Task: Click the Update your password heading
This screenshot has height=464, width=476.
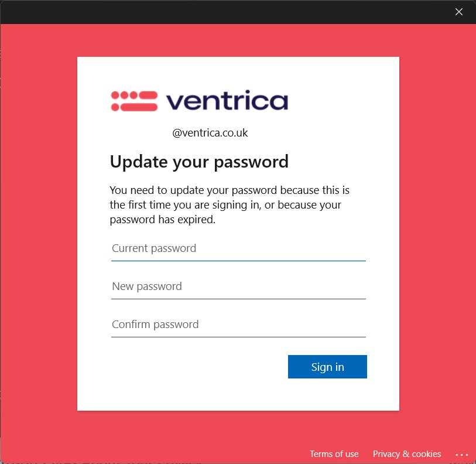Action: (199, 162)
